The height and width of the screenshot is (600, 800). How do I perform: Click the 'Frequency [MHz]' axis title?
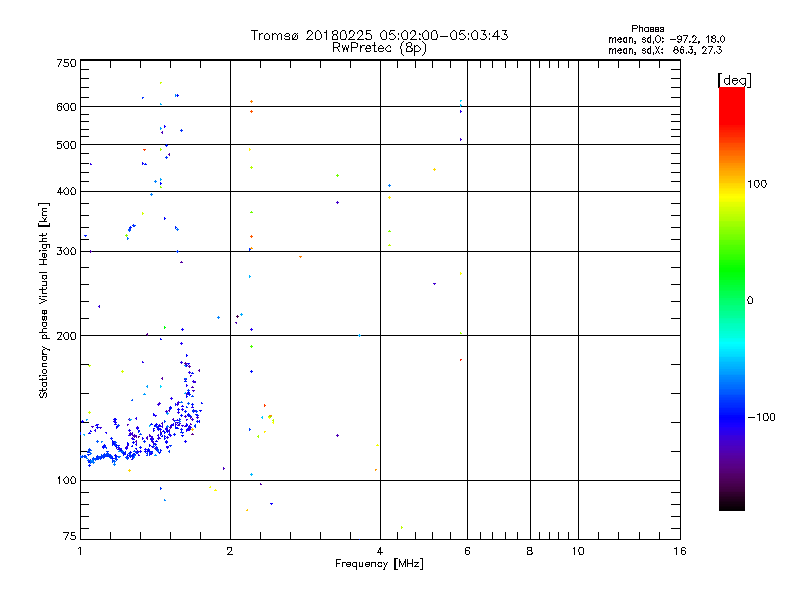pos(379,564)
